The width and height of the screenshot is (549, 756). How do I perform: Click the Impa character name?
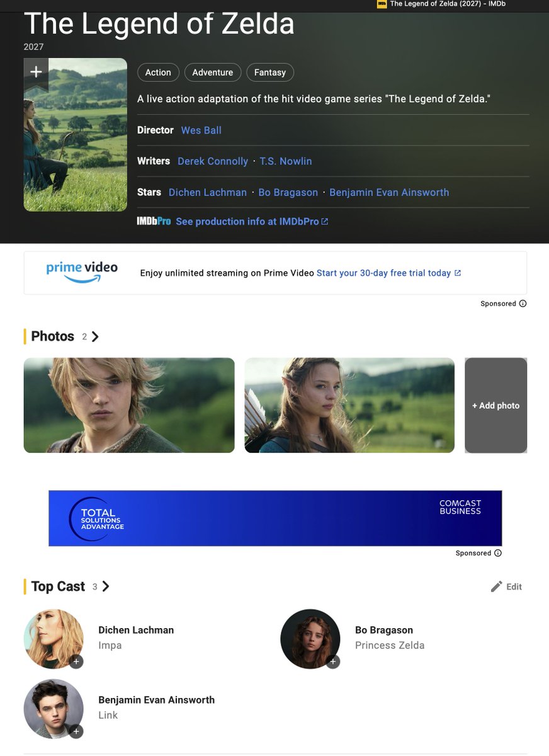tap(110, 646)
